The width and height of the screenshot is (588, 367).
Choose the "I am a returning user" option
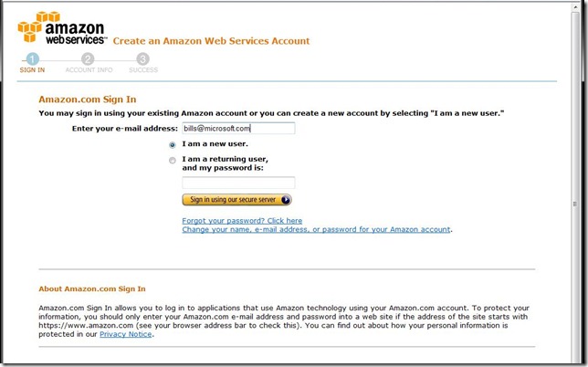click(x=173, y=161)
